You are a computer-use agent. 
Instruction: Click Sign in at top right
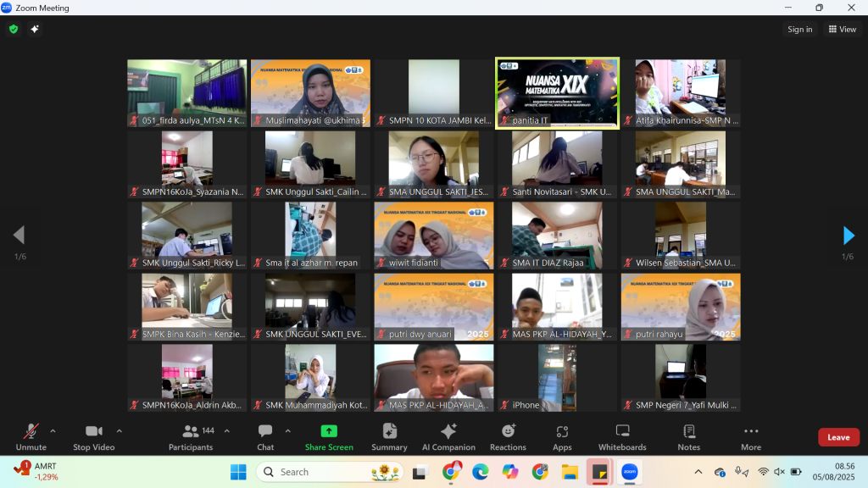coord(799,29)
